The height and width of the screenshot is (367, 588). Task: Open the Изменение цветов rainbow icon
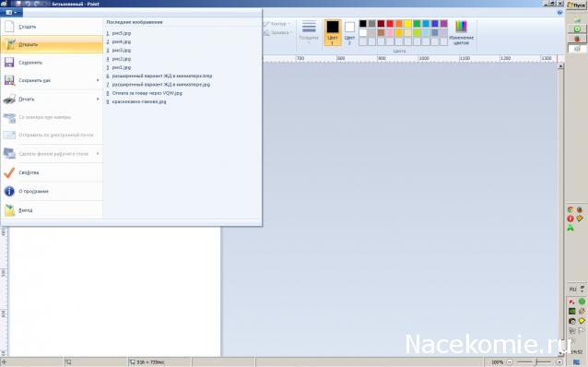pyautogui.click(x=461, y=27)
